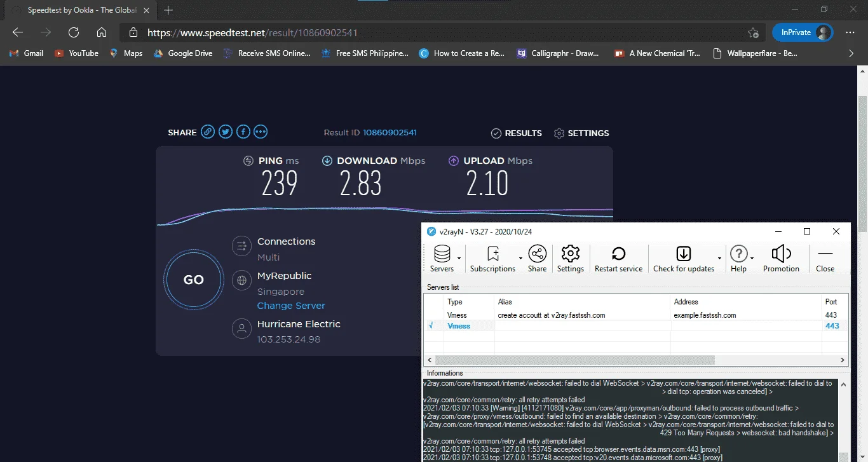The image size is (868, 462).
Task: Click the Change Server link
Action: tap(291, 306)
